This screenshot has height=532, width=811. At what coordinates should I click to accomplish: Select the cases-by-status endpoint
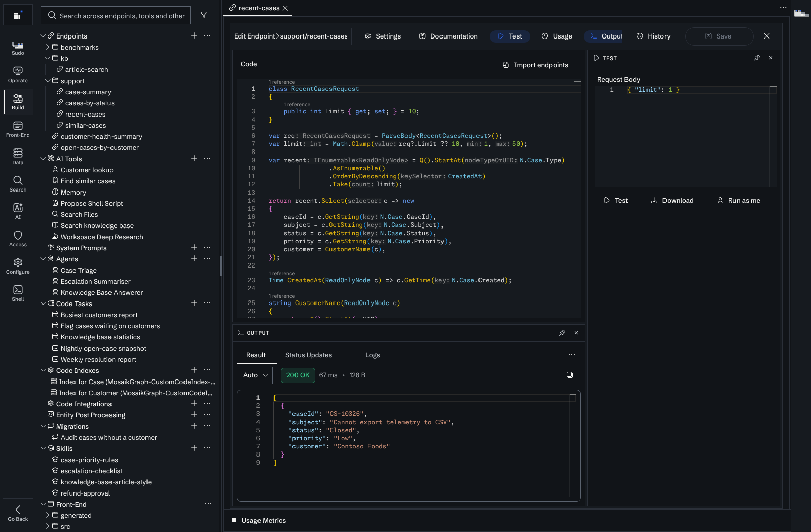click(x=90, y=103)
